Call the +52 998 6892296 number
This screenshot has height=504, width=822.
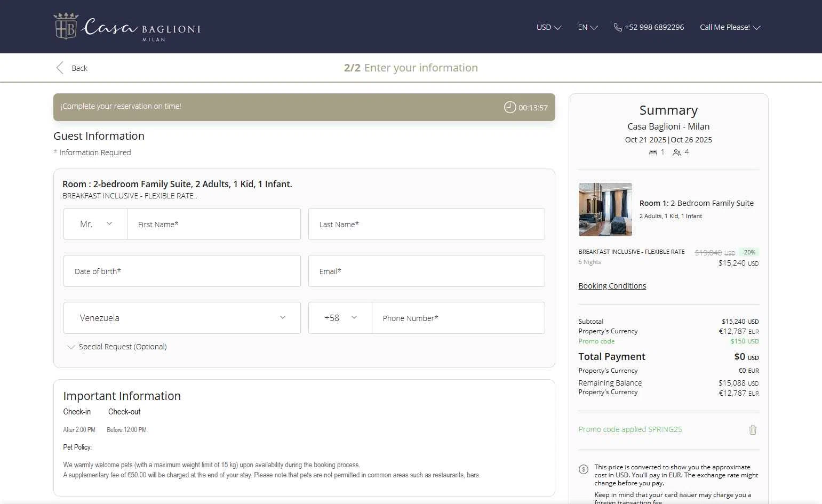pos(654,27)
